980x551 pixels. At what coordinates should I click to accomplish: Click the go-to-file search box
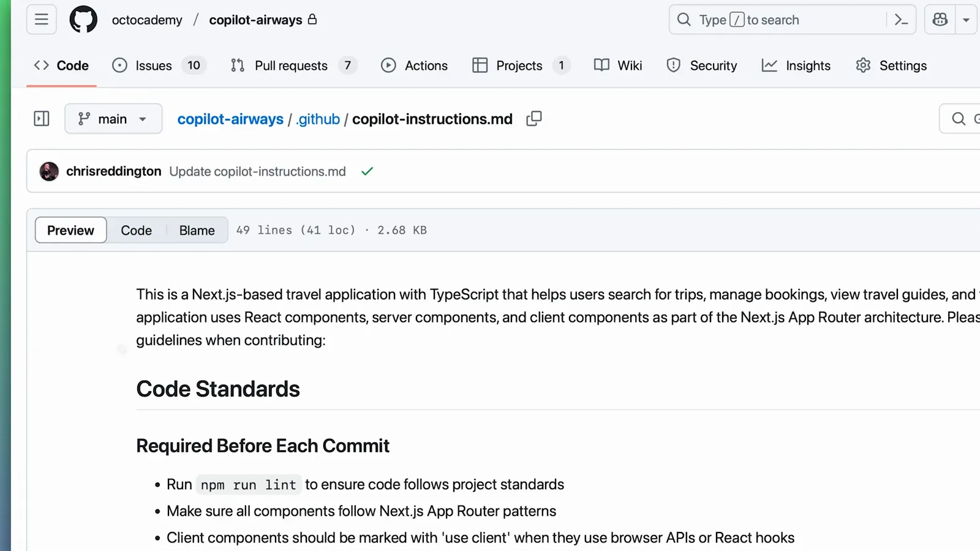click(960, 118)
